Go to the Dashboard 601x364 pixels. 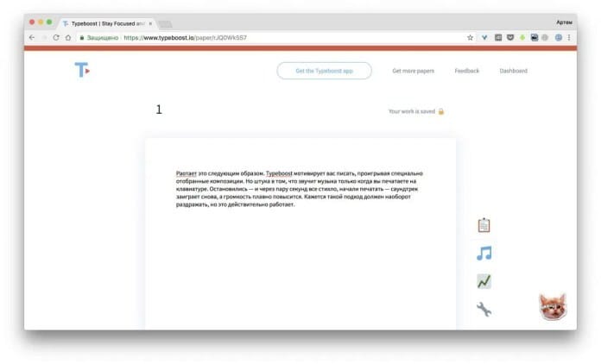[x=513, y=71]
